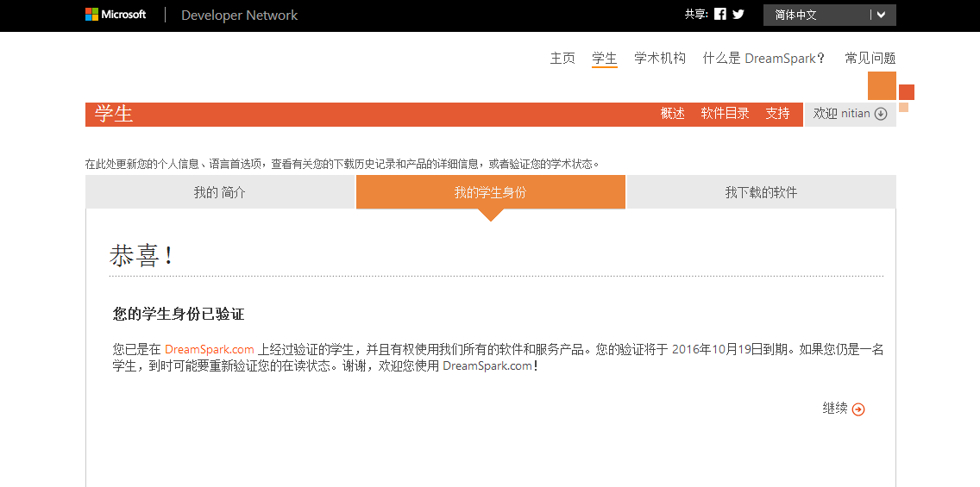Screen dimensions: 980x487
Task: Open 学术机构 navigation item
Action: [x=660, y=58]
